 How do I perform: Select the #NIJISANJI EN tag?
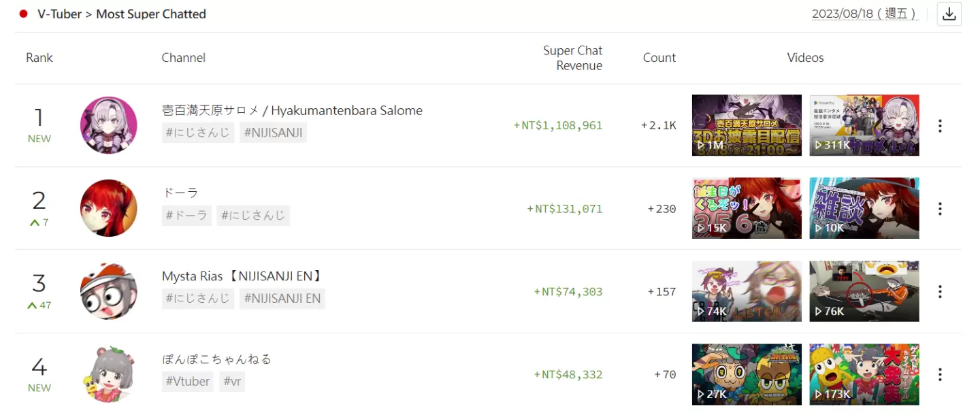[x=282, y=299]
